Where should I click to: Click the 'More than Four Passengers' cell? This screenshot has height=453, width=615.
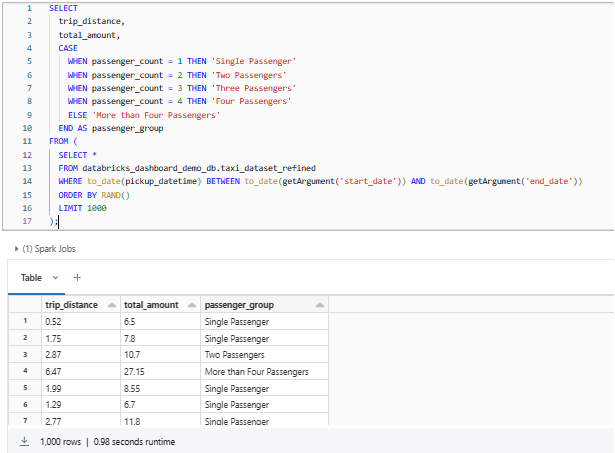tap(255, 372)
